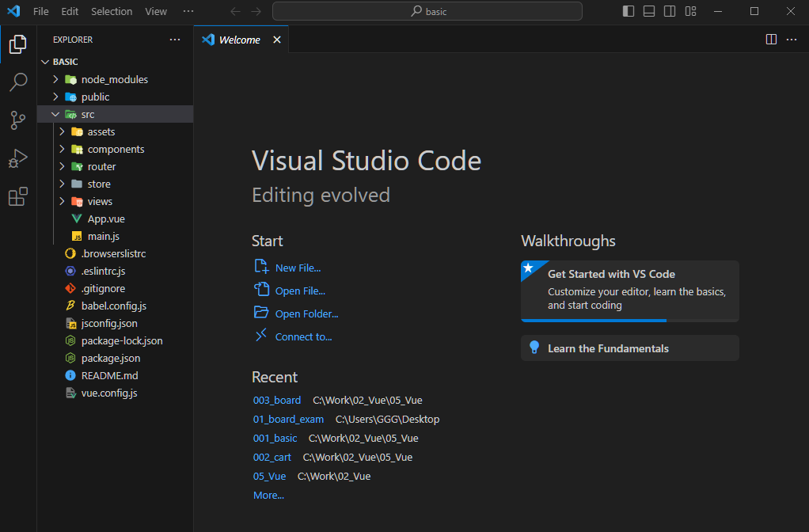Toggle the secondary side bar visibility

pyautogui.click(x=670, y=11)
